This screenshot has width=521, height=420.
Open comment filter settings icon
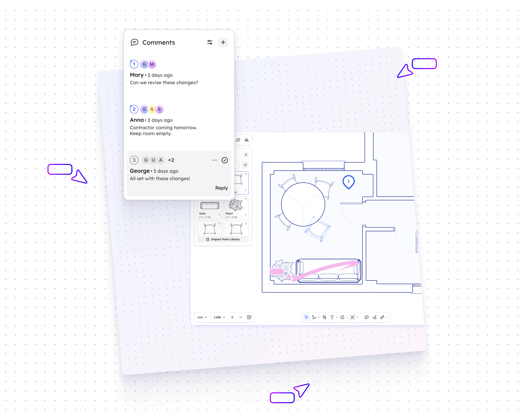click(x=210, y=42)
